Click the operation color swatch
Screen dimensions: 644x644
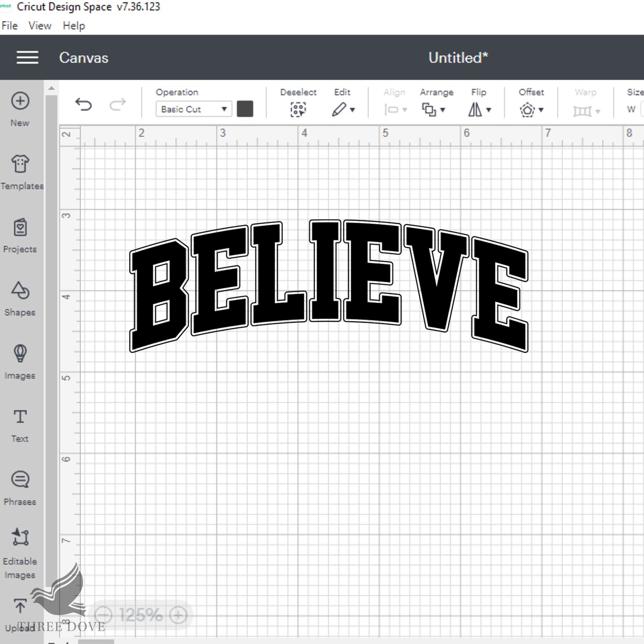click(245, 109)
